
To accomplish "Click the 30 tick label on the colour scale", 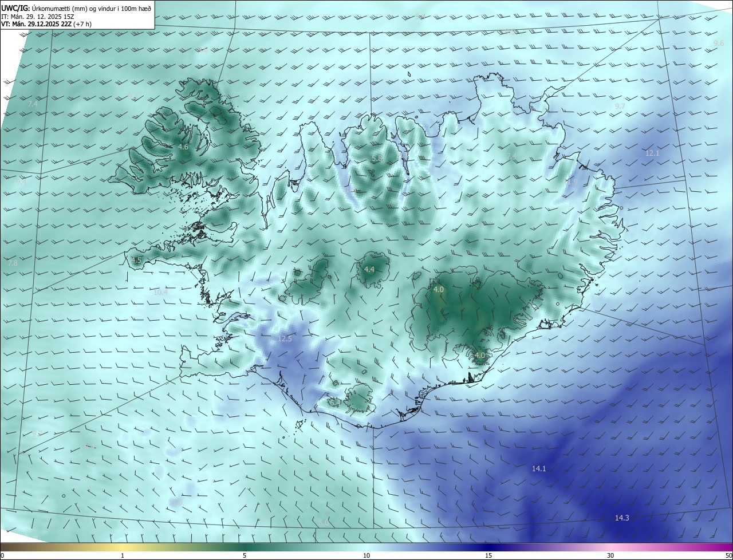I will pos(610,555).
